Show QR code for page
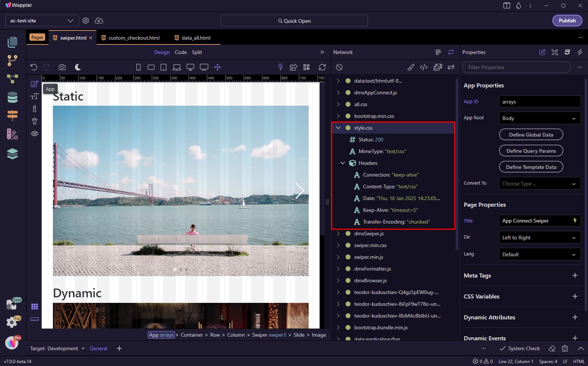This screenshot has height=366, width=588. pyautogui.click(x=306, y=67)
